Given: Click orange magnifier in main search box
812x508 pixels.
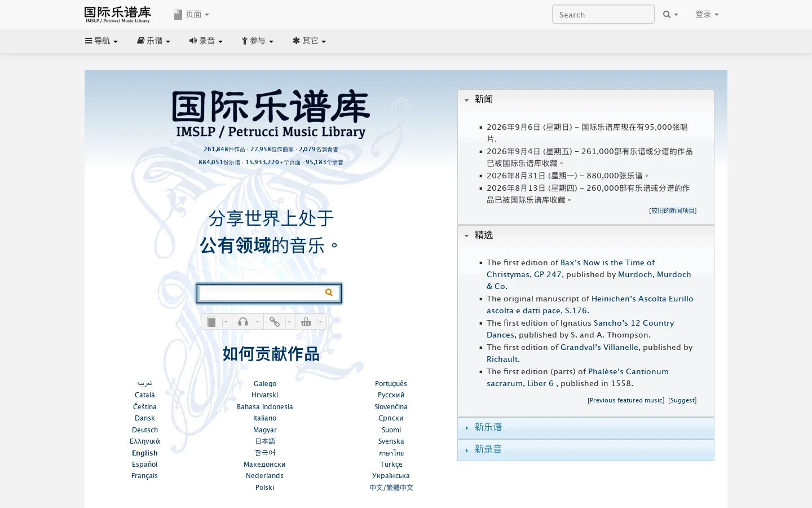Looking at the screenshot, I should click(329, 292).
